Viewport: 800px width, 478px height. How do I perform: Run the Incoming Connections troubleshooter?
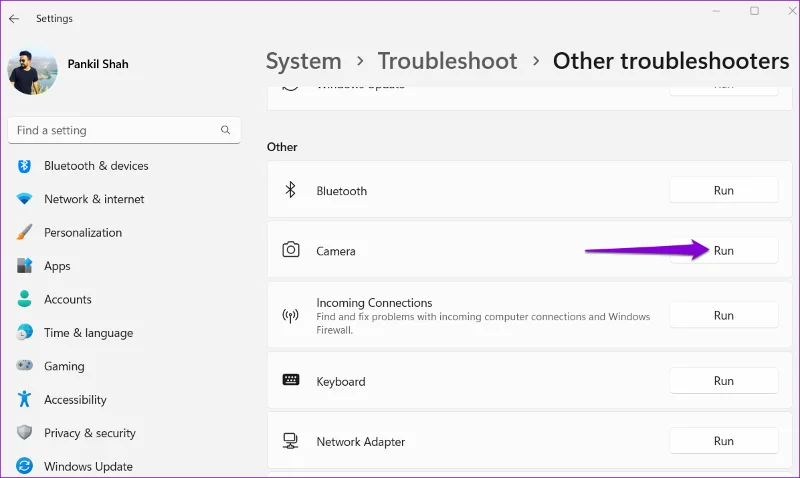click(x=723, y=315)
